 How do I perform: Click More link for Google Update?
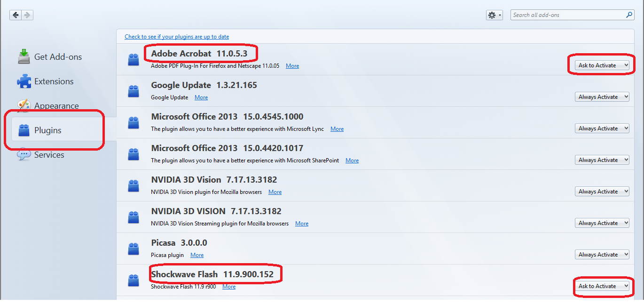[201, 97]
